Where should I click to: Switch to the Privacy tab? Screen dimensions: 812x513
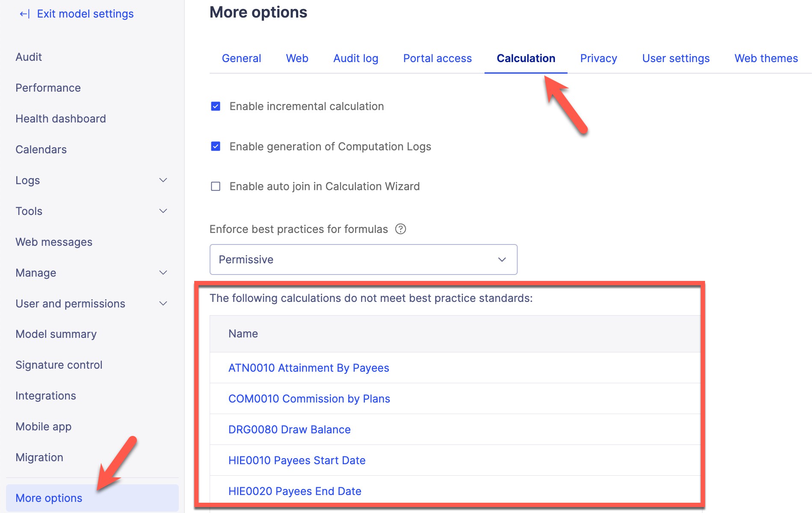click(598, 58)
